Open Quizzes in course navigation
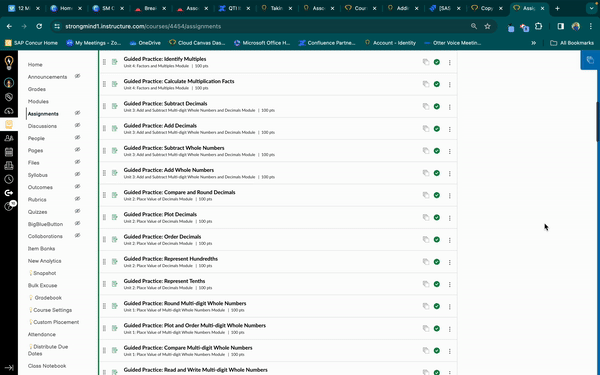Image resolution: width=600 pixels, height=375 pixels. point(38,212)
